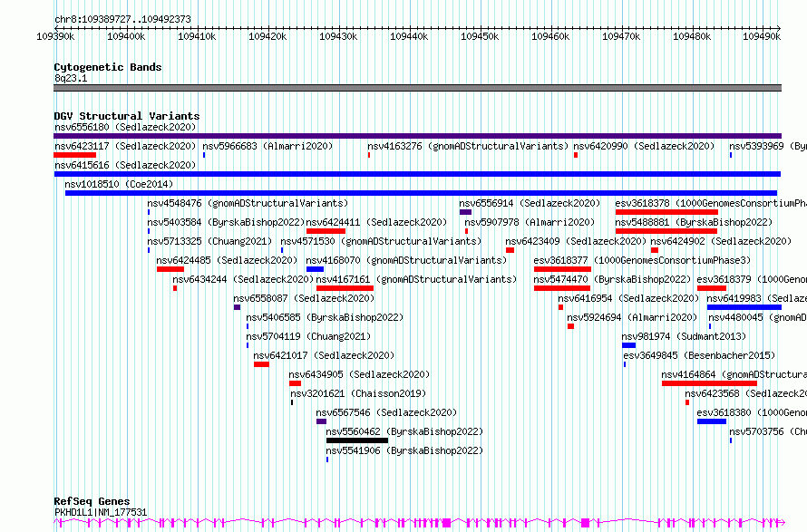Click the red esv3618378 variant bar
Screen dimensions: 807x532
coord(666,212)
